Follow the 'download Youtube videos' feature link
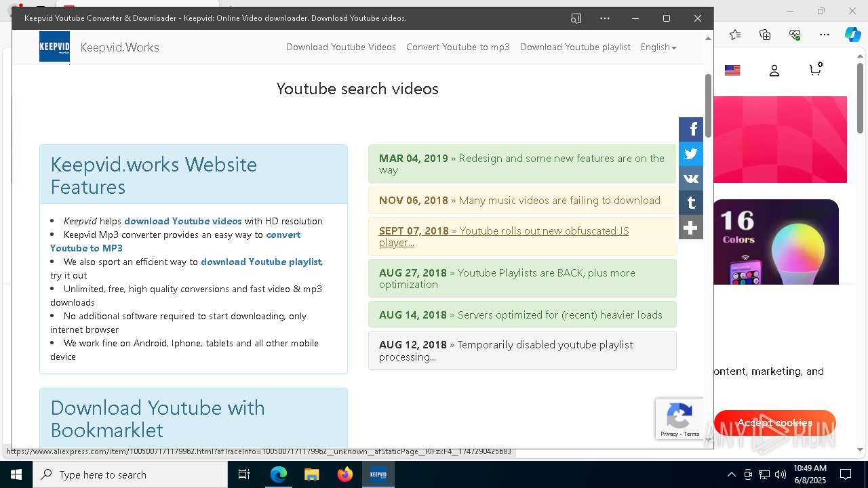The image size is (868, 488). pos(183,221)
